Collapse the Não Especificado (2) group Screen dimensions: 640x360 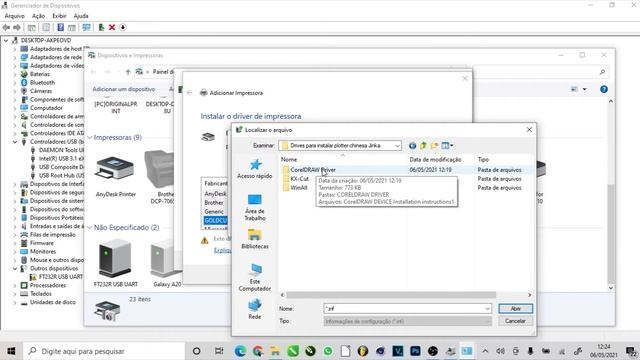[x=90, y=228]
